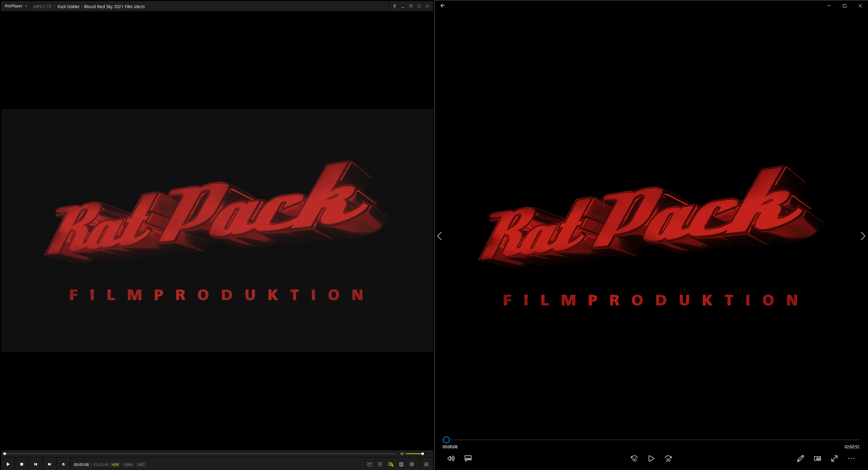Open PotPlayer hamburger menu
Image resolution: width=868 pixels, height=470 pixels.
pyautogui.click(x=426, y=464)
